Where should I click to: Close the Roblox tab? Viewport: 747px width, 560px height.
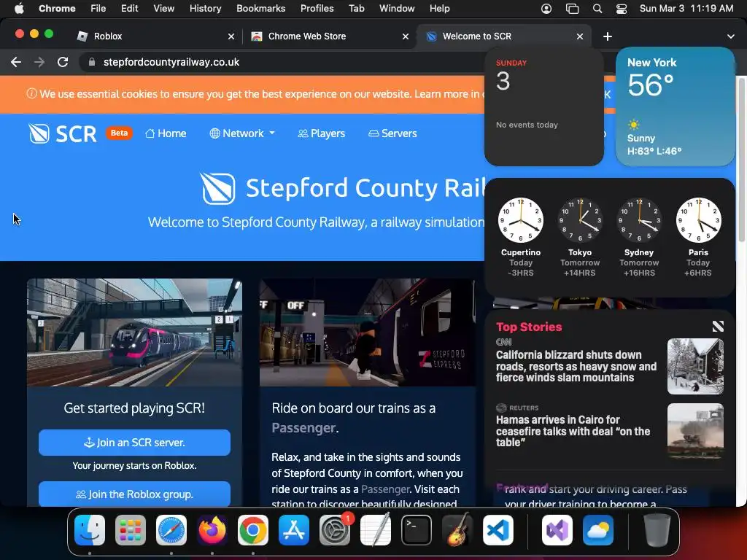[231, 36]
